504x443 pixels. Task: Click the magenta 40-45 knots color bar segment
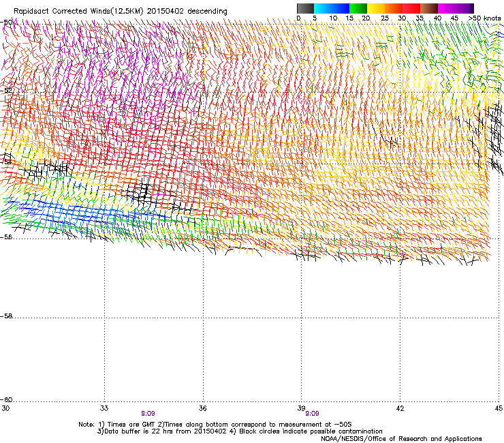coord(447,8)
